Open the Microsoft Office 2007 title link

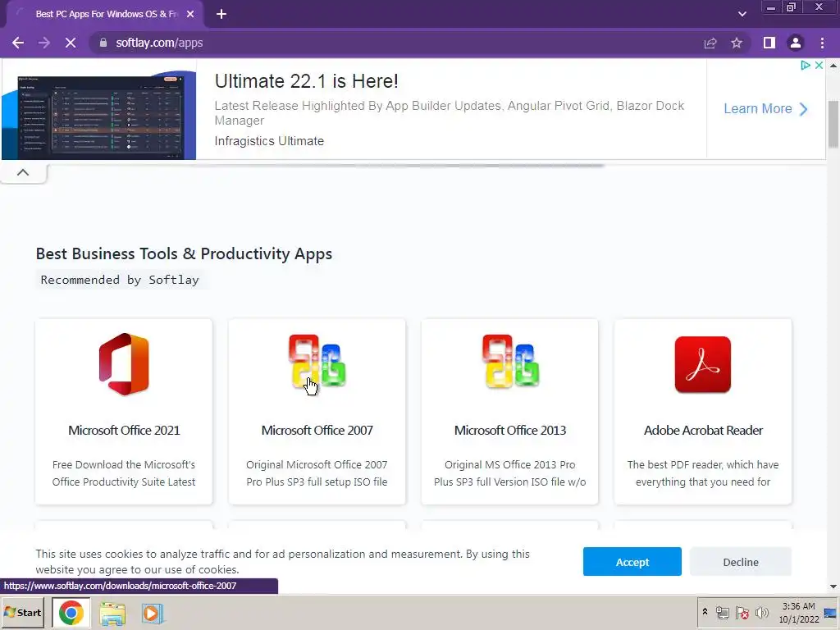[317, 430]
